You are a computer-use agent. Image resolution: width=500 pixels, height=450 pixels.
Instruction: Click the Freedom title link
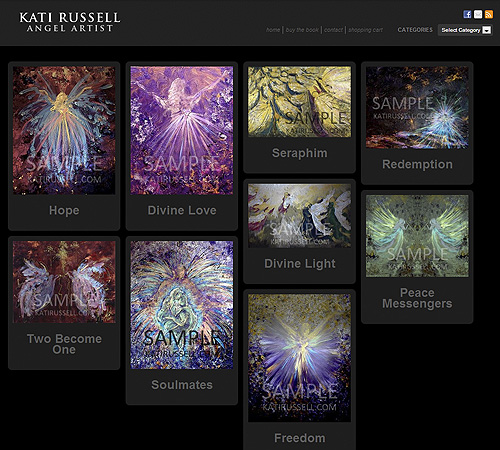(x=299, y=438)
